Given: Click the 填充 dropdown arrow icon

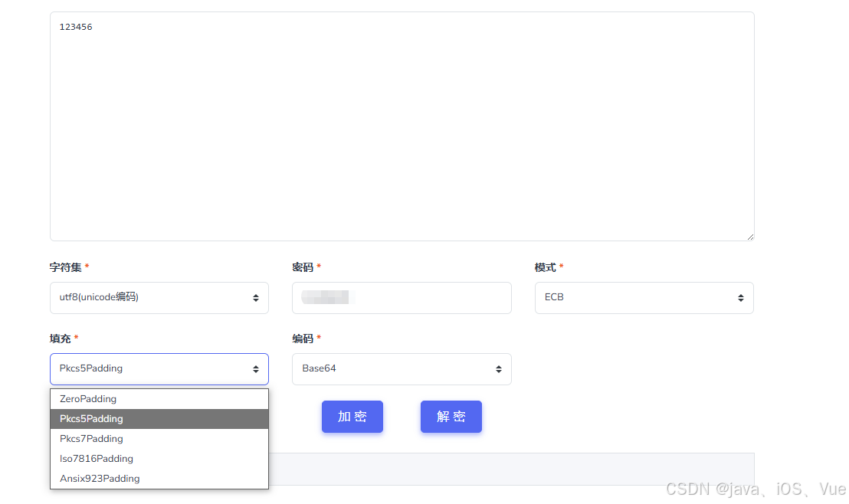Looking at the screenshot, I should click(x=257, y=368).
